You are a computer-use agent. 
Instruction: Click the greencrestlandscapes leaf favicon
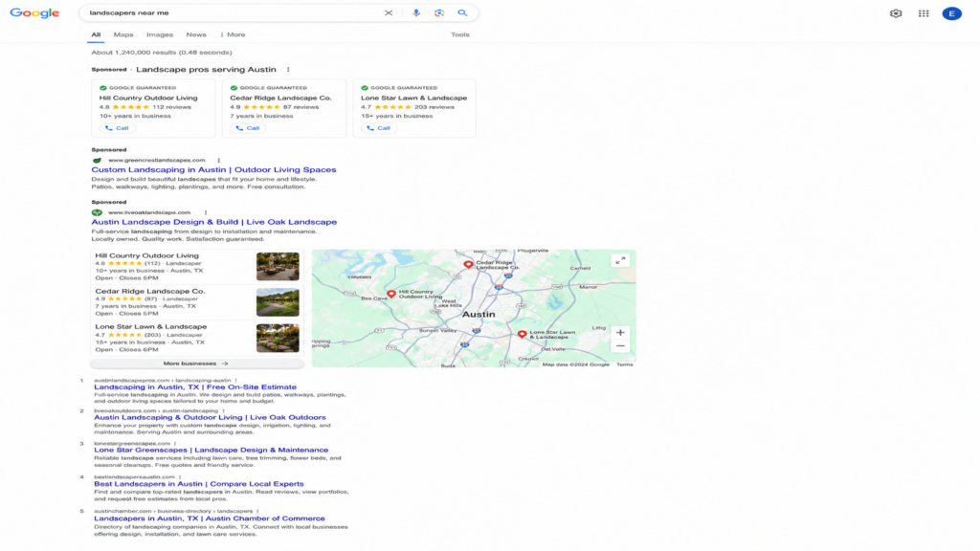point(97,160)
